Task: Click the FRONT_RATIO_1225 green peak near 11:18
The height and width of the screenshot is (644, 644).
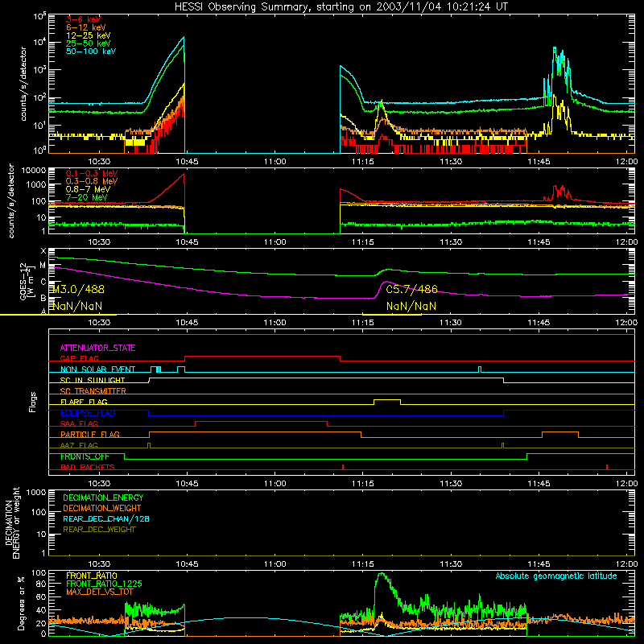Action: pyautogui.click(x=382, y=574)
